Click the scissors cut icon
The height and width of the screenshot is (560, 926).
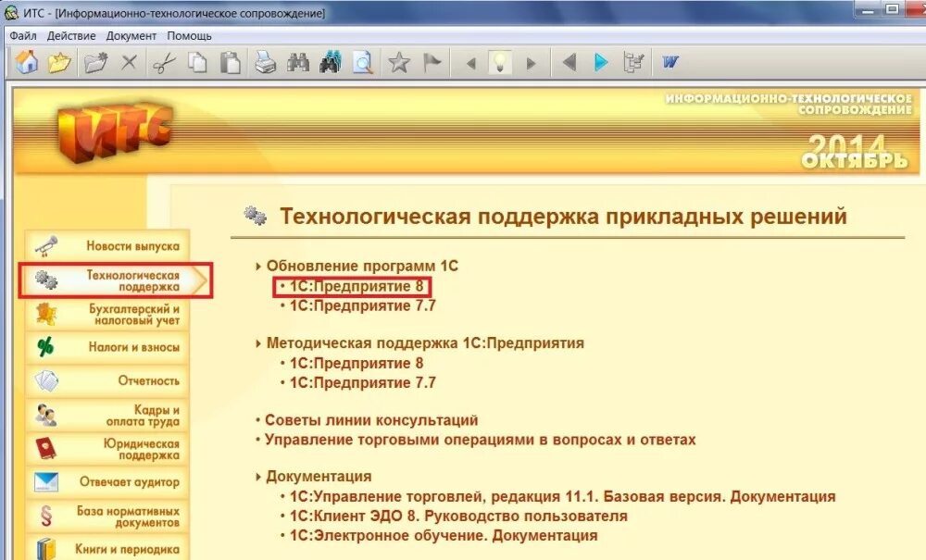164,62
